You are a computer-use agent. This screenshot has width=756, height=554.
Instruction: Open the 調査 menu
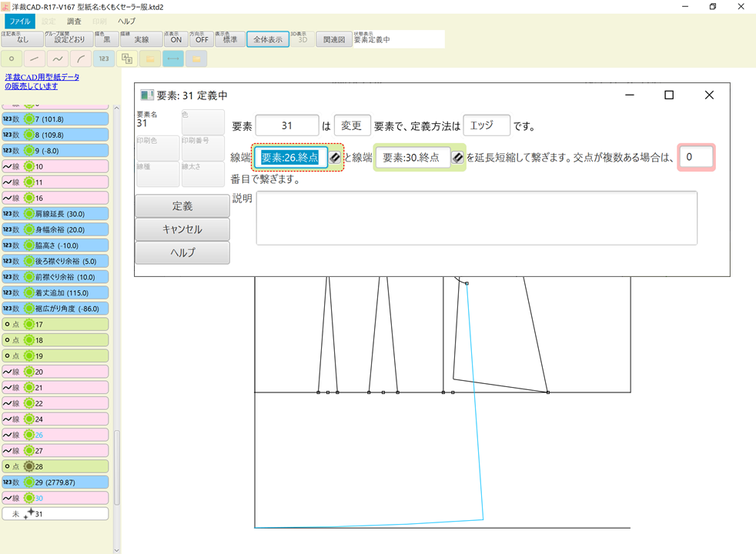[72, 21]
